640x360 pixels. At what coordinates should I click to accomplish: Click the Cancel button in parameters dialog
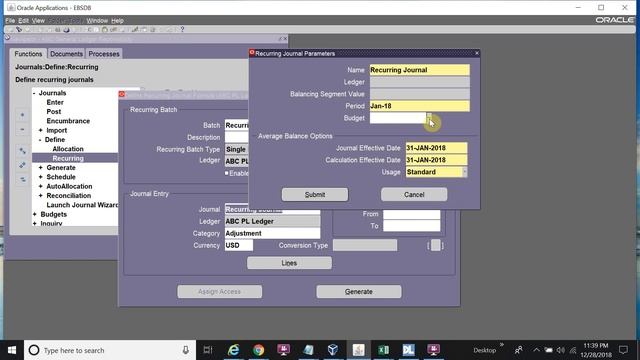coord(414,195)
